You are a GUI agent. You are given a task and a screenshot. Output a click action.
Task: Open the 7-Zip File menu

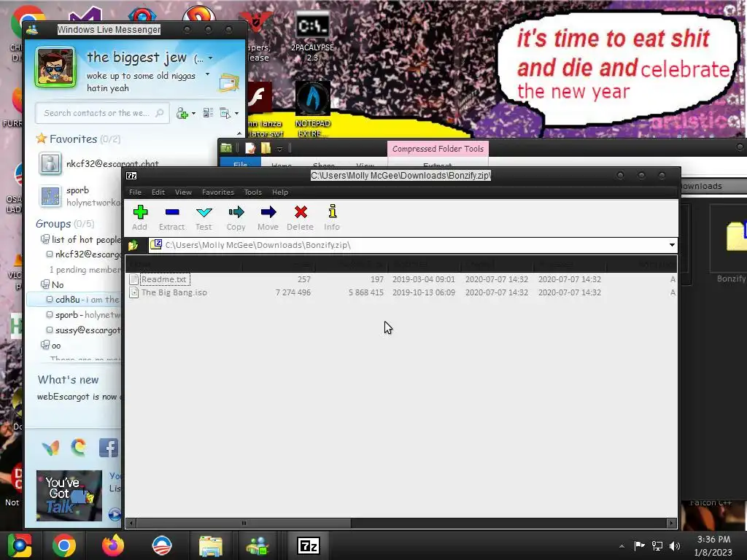pos(135,192)
